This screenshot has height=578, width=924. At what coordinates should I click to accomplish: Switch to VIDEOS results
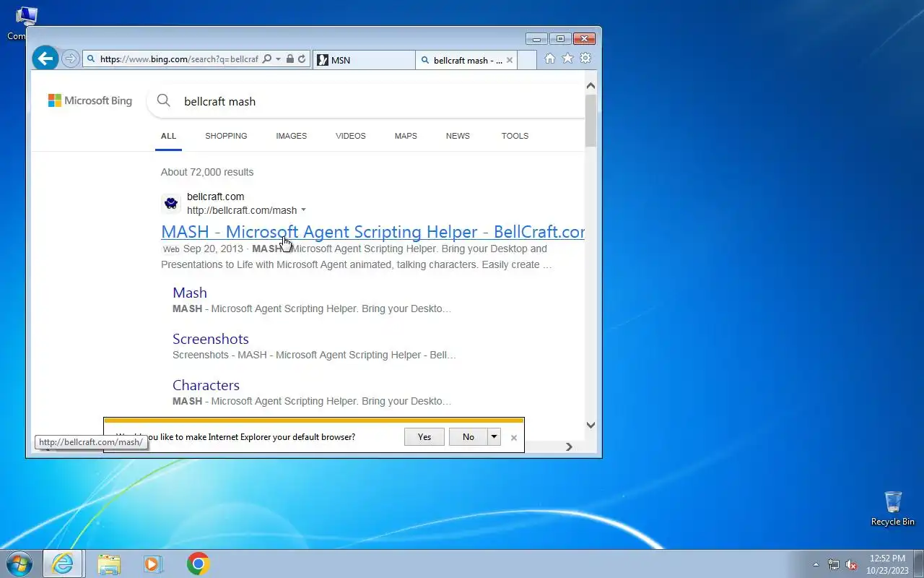click(x=351, y=136)
